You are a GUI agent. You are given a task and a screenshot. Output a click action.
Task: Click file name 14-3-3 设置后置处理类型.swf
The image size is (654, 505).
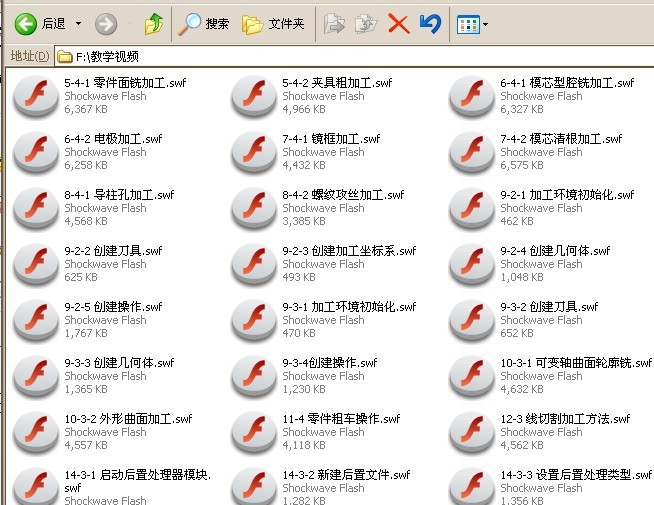576,475
